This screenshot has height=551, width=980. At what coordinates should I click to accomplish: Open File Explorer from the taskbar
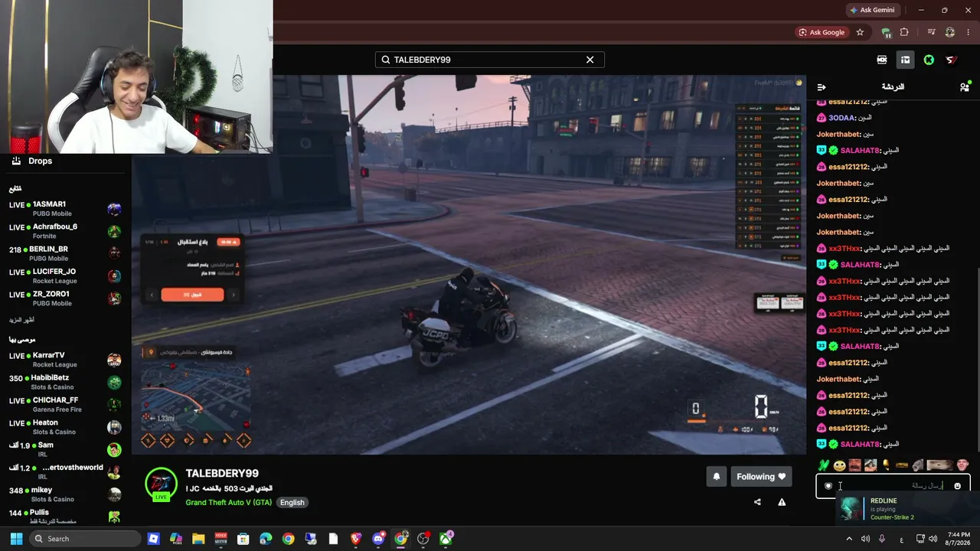point(198,539)
